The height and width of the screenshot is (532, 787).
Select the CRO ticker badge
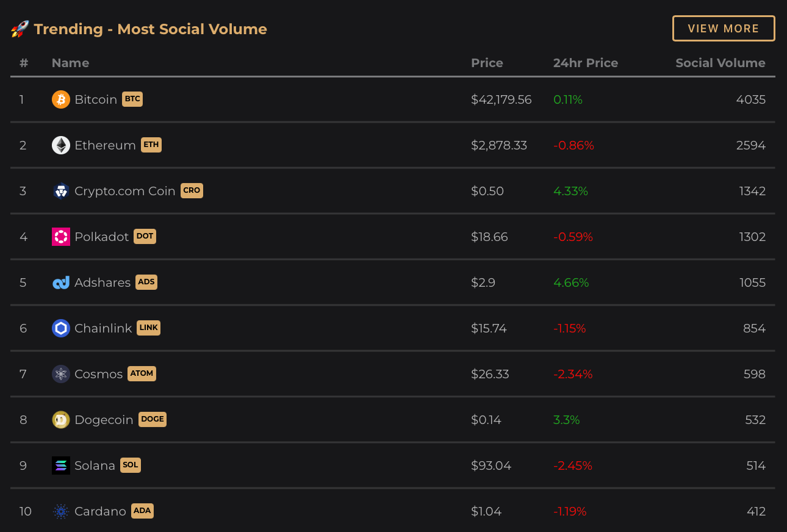coord(192,190)
